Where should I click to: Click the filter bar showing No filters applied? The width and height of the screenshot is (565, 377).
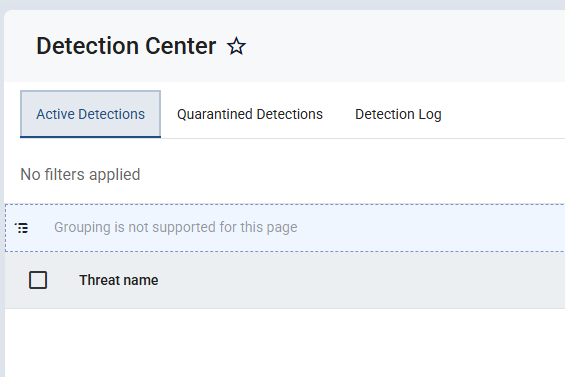click(285, 174)
